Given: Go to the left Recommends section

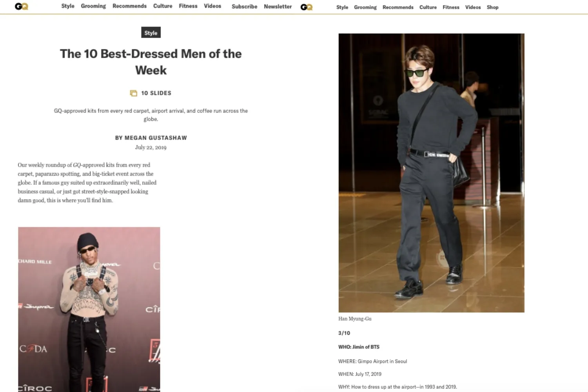Looking at the screenshot, I should click(129, 6).
